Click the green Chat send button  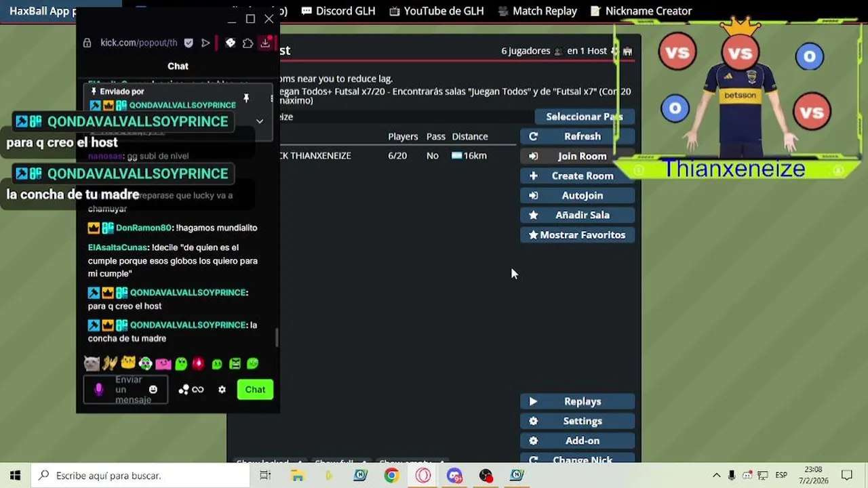(255, 390)
